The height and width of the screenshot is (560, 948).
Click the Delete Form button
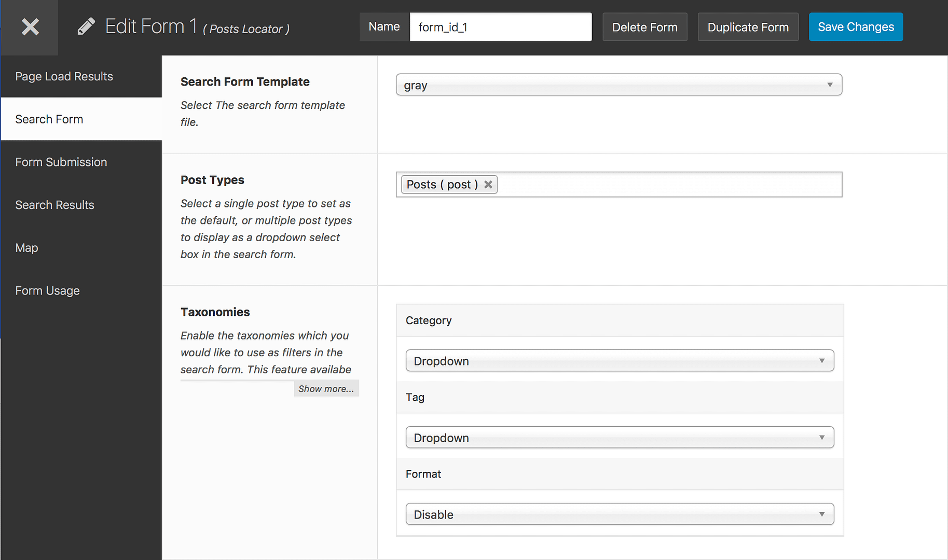coord(644,27)
